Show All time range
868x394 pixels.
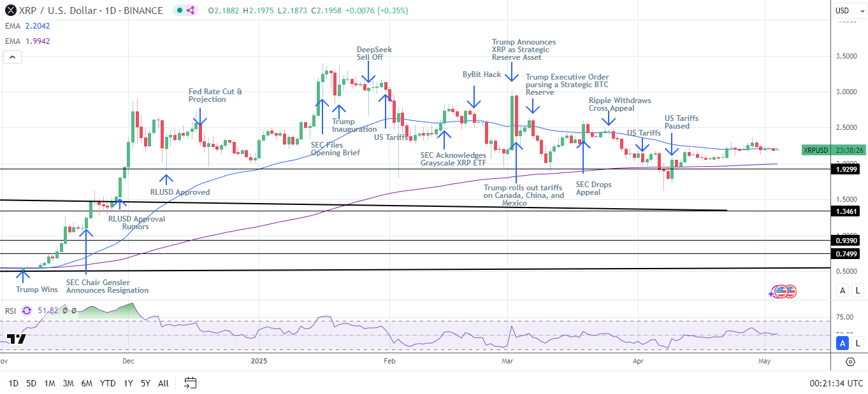click(164, 383)
